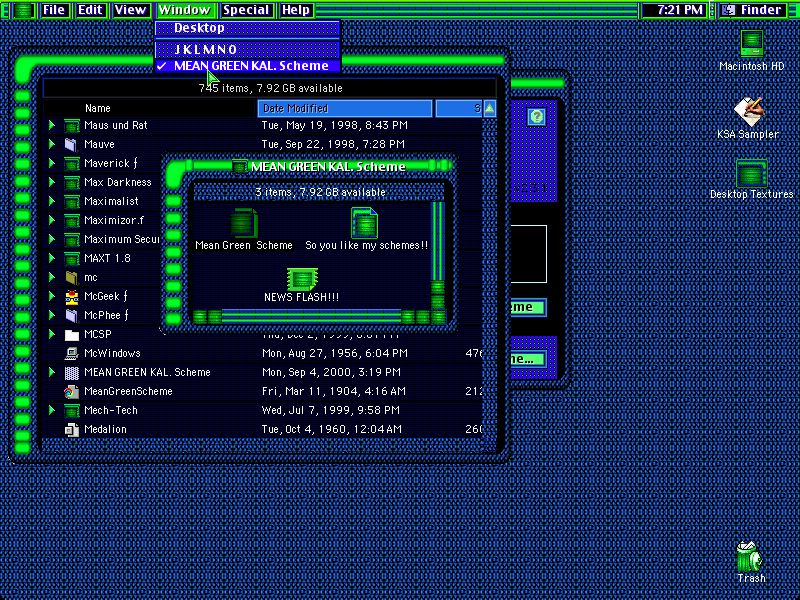Open the Desktop Textures folder icon
The width and height of the screenshot is (800, 600).
tap(751, 173)
